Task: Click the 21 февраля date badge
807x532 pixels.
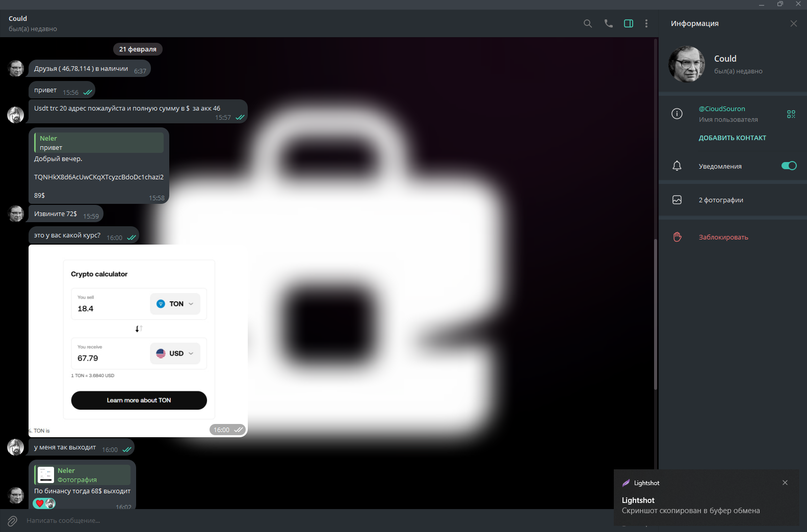Action: coord(138,49)
